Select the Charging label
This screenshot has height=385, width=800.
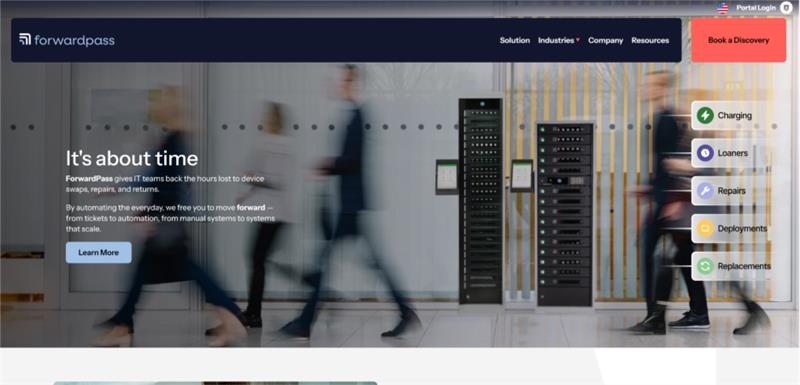point(735,115)
